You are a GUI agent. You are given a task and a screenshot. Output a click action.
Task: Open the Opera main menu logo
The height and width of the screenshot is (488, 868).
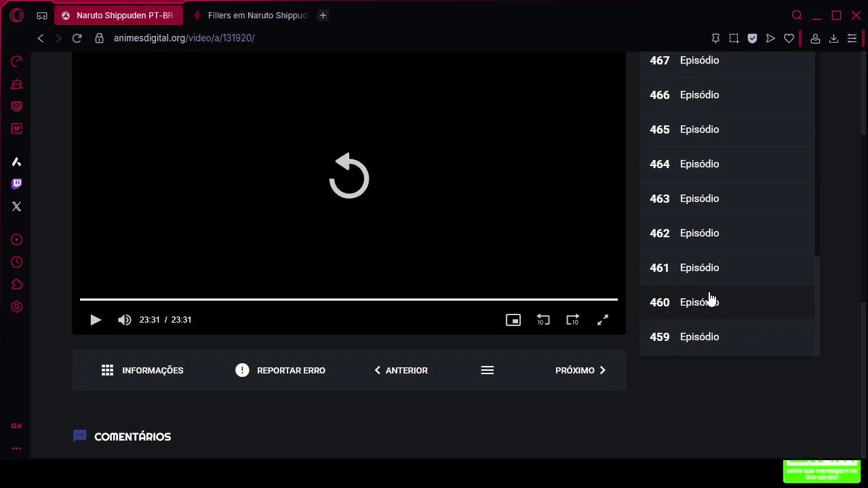[x=17, y=15]
